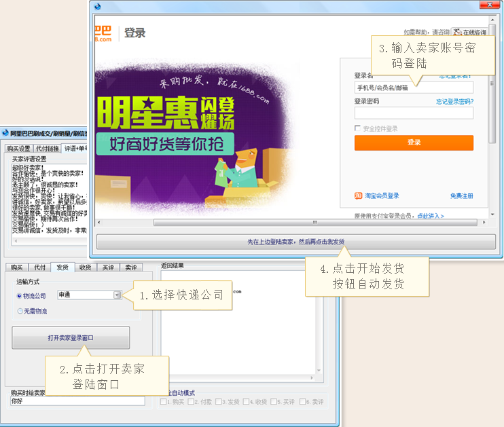504x427 pixels.
Task: Select the 物流公司 radio button
Action: [x=19, y=296]
